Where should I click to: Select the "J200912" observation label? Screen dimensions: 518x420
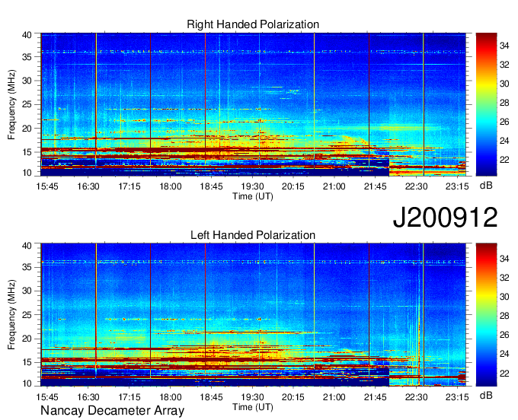pos(445,217)
